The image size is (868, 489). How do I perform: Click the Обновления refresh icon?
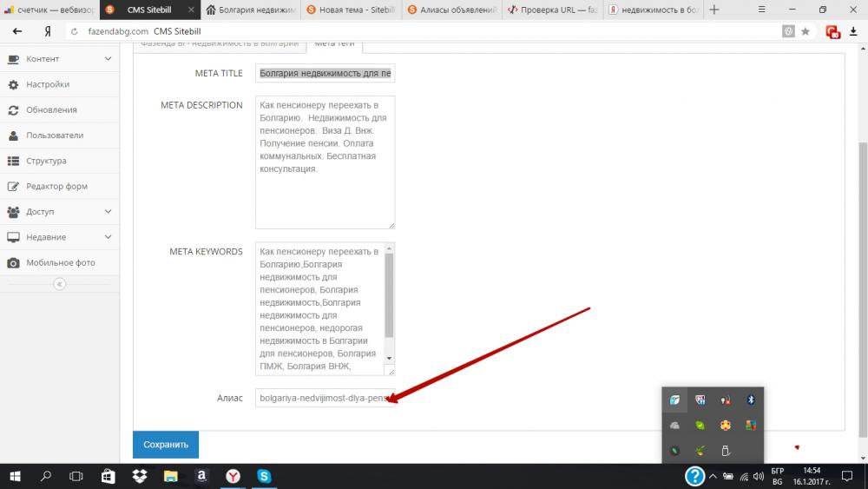pos(13,110)
